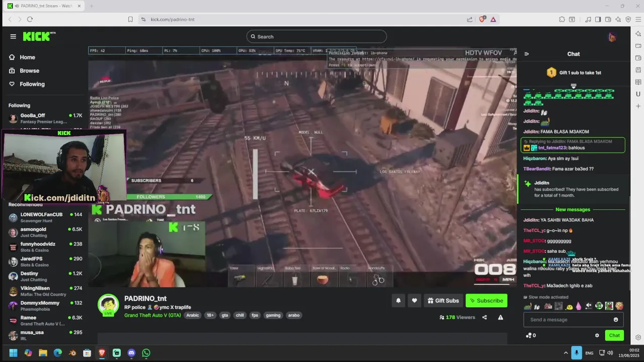Viewport: 644px width, 362px height.
Task: Click the green Chat send button
Action: tap(614, 335)
